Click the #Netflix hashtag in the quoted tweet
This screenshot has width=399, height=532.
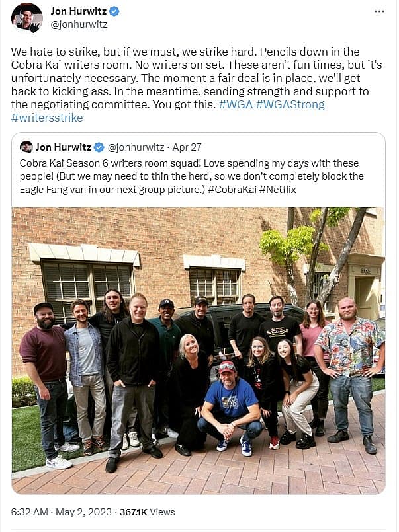[x=278, y=189]
